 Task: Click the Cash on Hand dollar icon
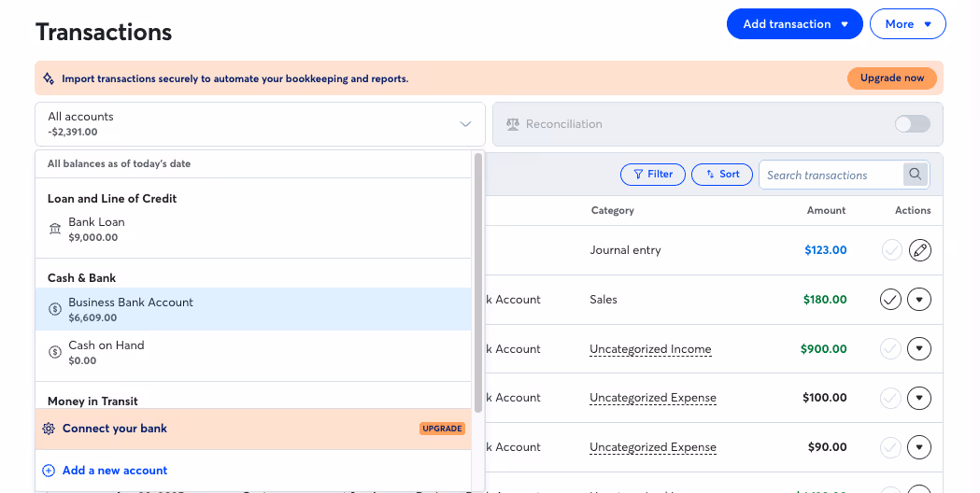55,352
